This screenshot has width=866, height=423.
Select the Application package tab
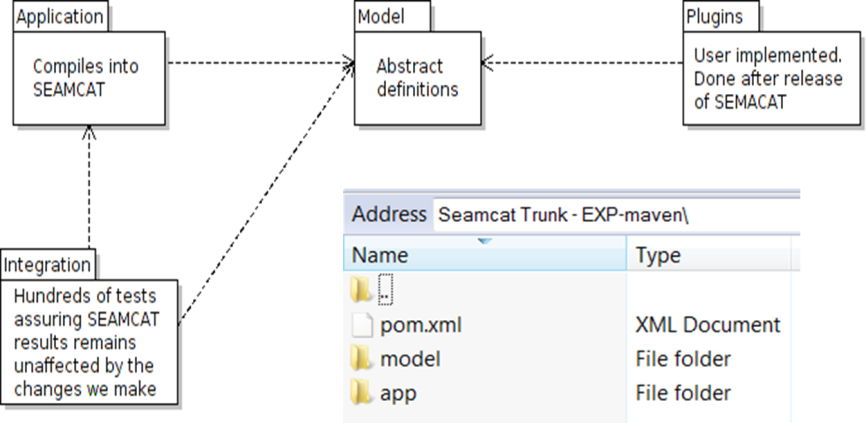[60, 17]
